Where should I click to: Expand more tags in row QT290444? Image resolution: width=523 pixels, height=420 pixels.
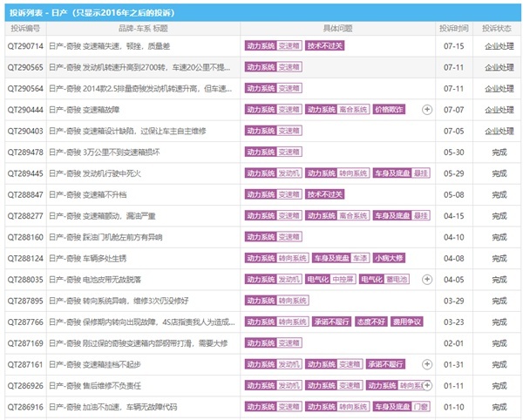click(x=427, y=110)
